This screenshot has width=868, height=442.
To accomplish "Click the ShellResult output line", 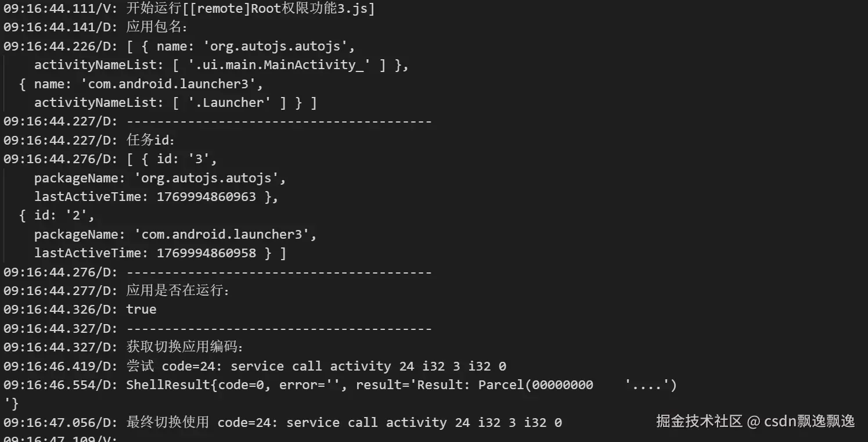I will coord(401,384).
